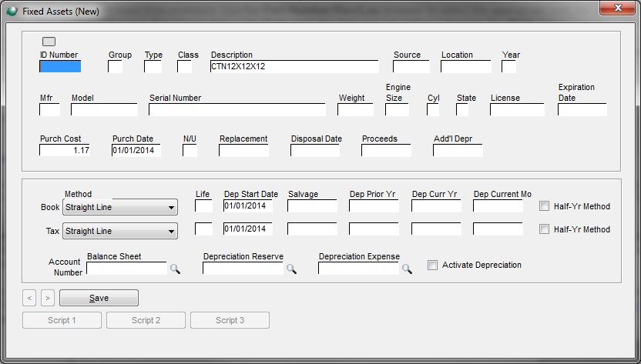Click Purch Cost field showing 1.17
Image resolution: width=641 pixels, height=364 pixels.
[65, 150]
